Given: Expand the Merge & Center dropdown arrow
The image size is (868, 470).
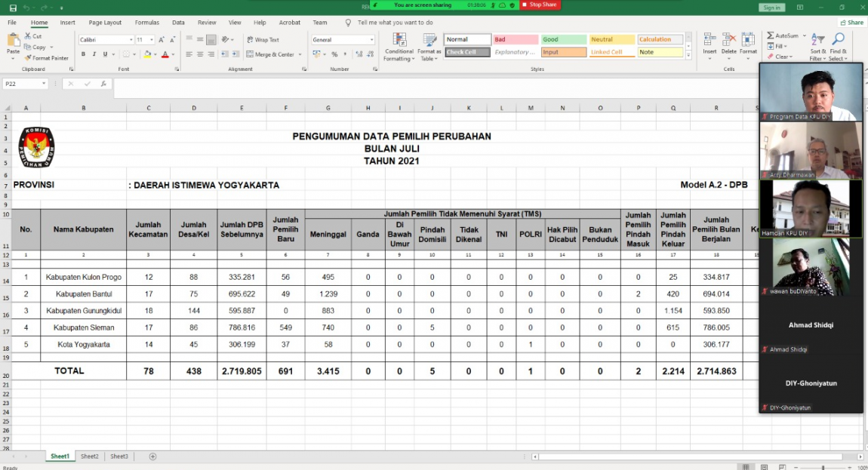Looking at the screenshot, I should pyautogui.click(x=300, y=54).
